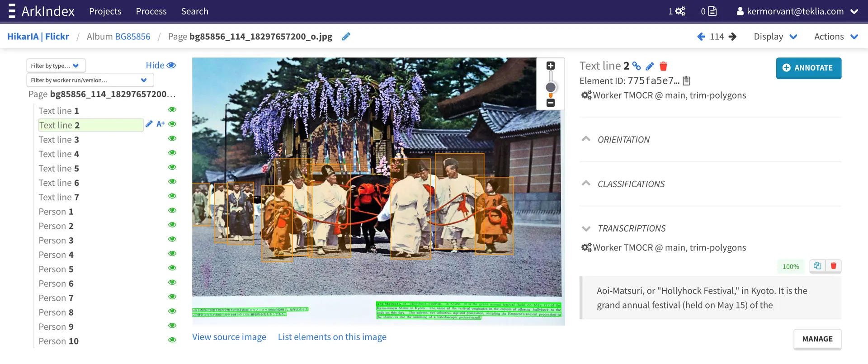Image resolution: width=868 pixels, height=364 pixels.
Task: Hide Person 4 element with eye icon
Action: pos(172,254)
